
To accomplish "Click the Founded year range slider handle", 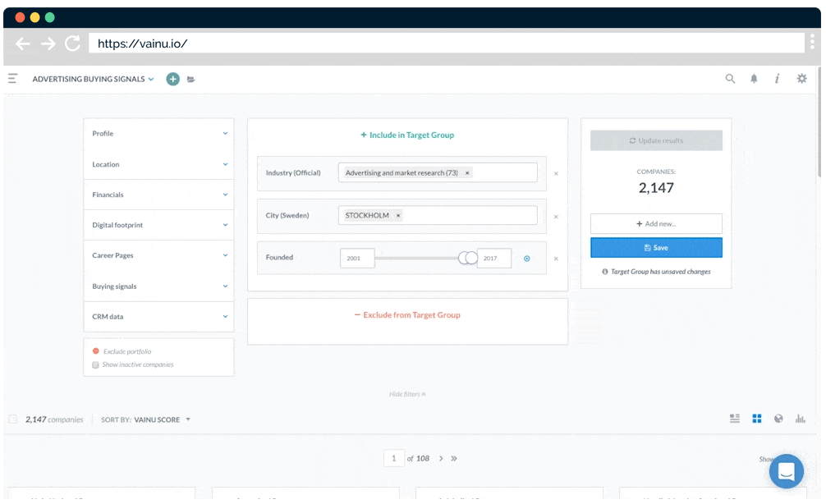I will click(468, 258).
